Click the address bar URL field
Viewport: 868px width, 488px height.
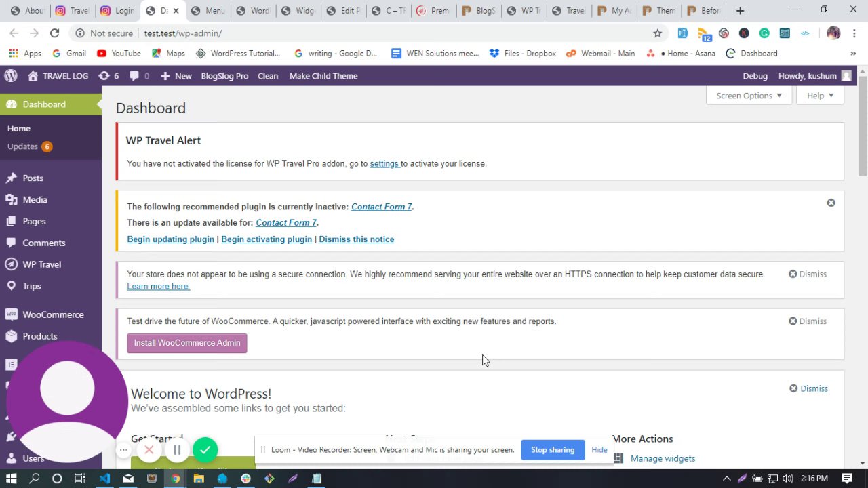click(366, 33)
